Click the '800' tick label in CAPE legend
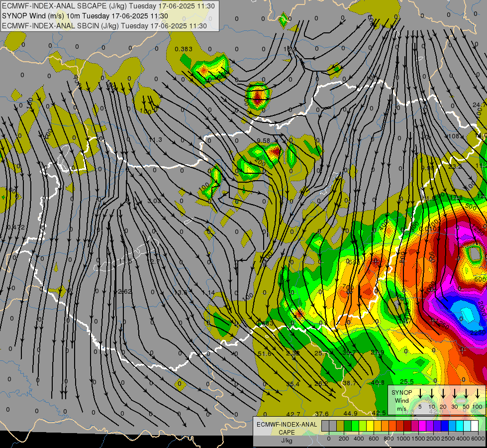The height and width of the screenshot is (448, 487). tap(389, 439)
